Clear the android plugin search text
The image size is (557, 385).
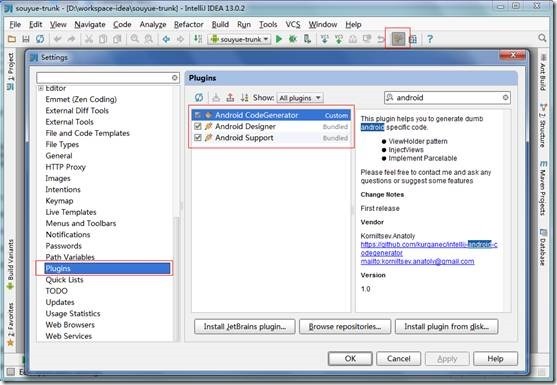point(505,97)
